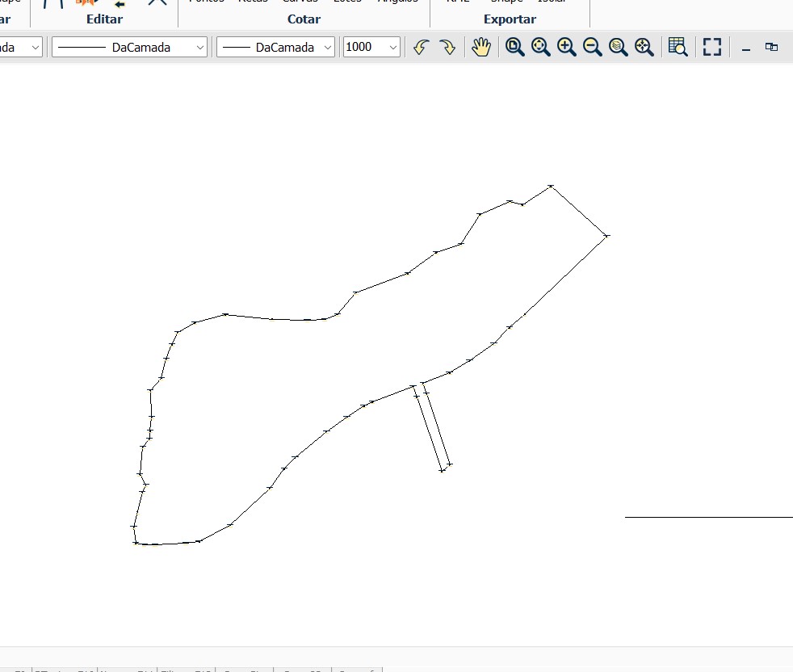The height and width of the screenshot is (672, 793).
Task: Select the Pan tool
Action: [481, 47]
